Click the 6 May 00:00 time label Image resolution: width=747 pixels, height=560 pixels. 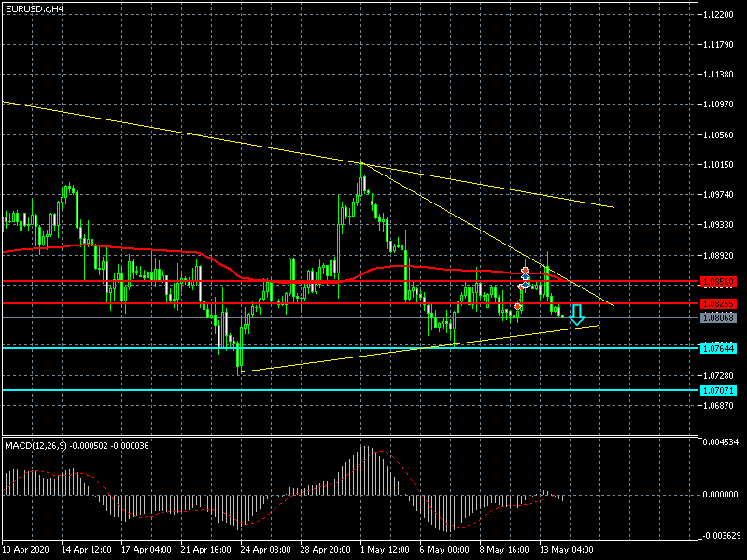click(444, 550)
